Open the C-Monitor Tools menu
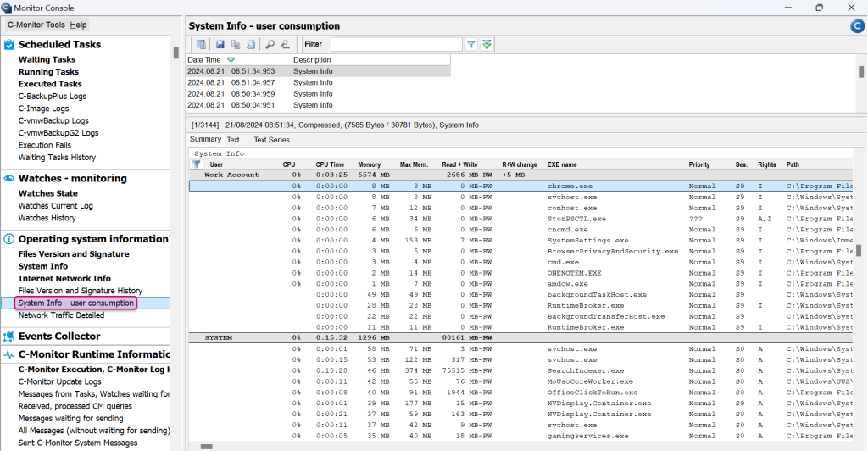 pos(36,25)
